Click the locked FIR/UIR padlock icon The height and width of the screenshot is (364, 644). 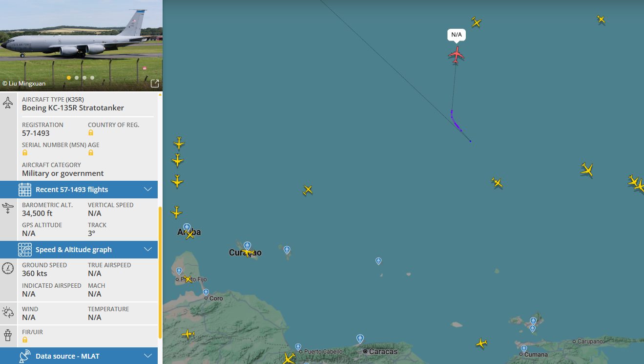[x=25, y=340]
